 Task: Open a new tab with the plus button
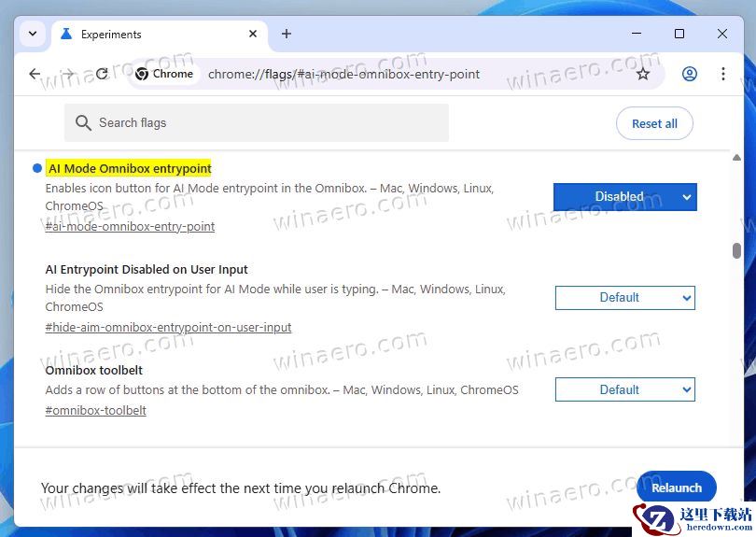[287, 34]
